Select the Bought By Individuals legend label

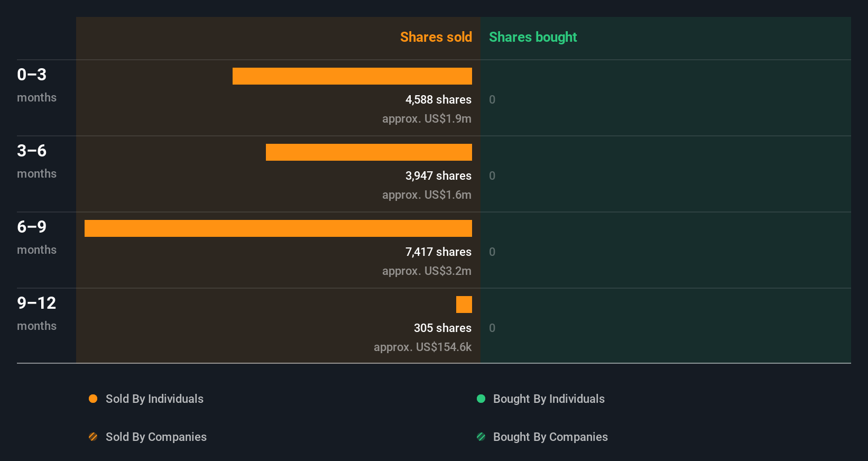(x=549, y=399)
